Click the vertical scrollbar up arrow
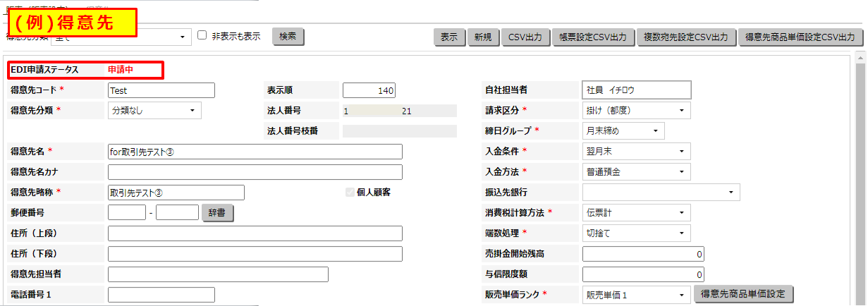Screen dimensions: 868x306 (x=860, y=56)
